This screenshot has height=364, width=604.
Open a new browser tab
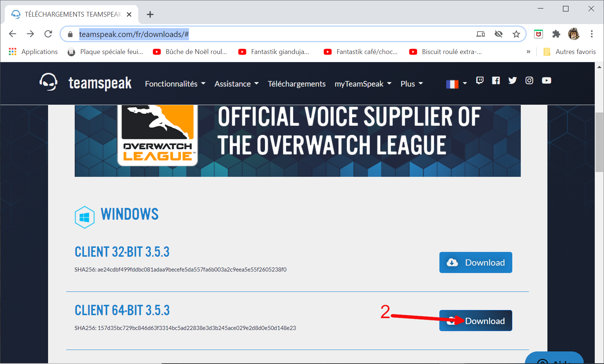150,14
